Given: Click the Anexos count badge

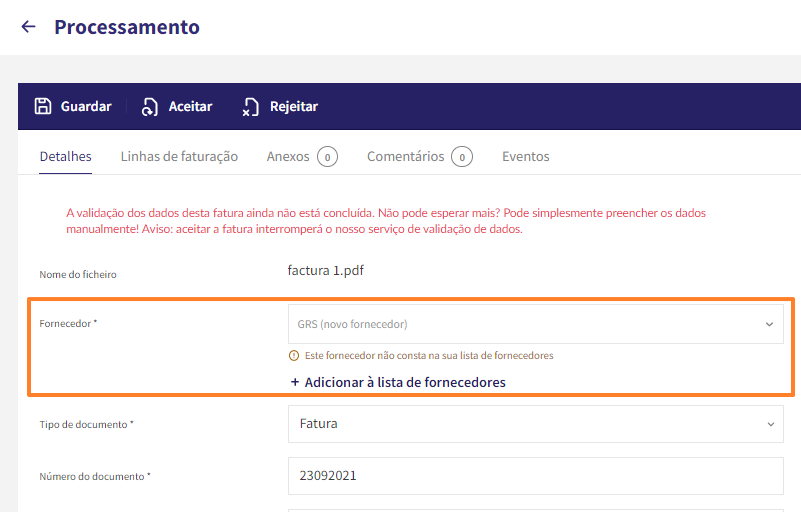Looking at the screenshot, I should point(327,157).
